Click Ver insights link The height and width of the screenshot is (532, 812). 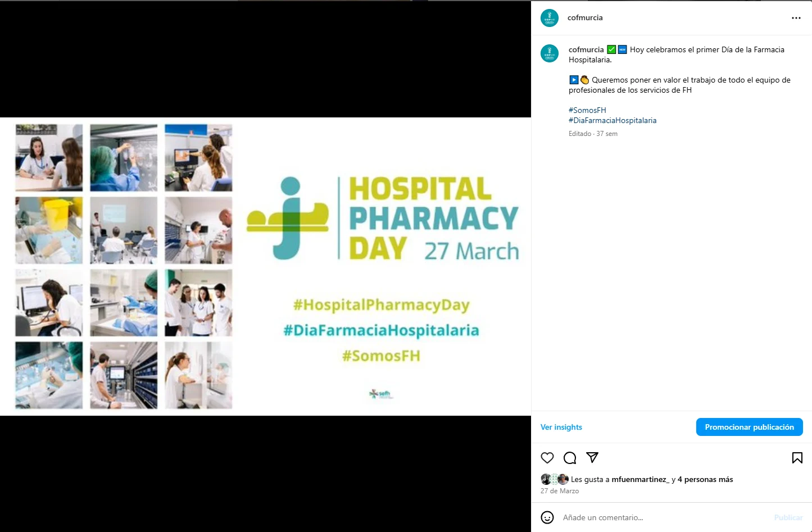coord(561,427)
